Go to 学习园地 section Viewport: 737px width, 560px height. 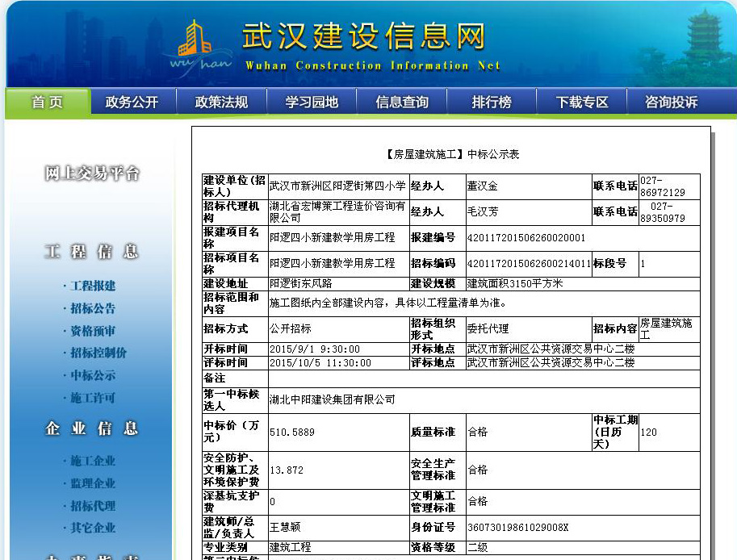(x=312, y=102)
